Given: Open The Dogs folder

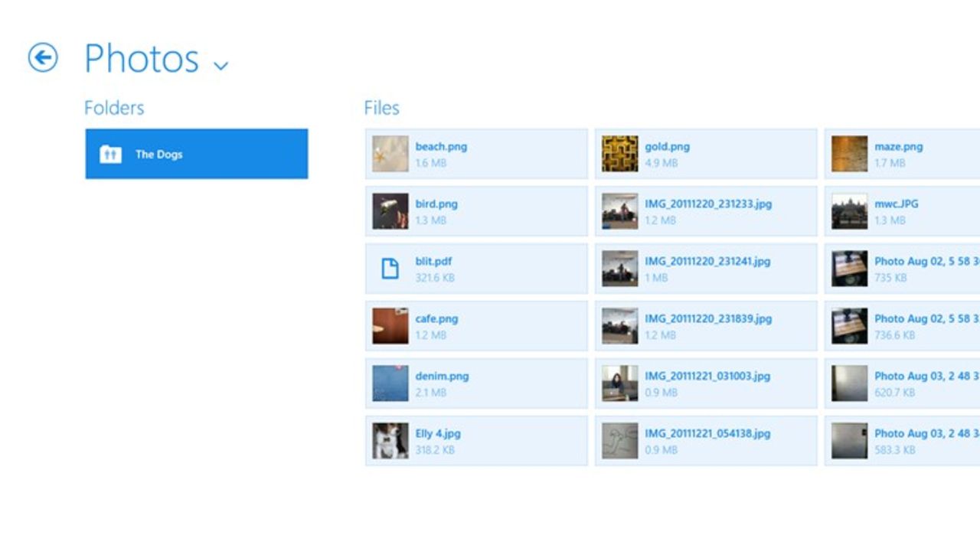Looking at the screenshot, I should tap(195, 154).
